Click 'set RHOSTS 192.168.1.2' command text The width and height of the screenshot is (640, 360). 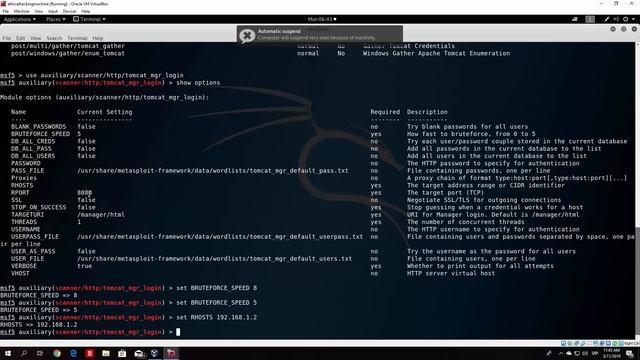pos(216,317)
